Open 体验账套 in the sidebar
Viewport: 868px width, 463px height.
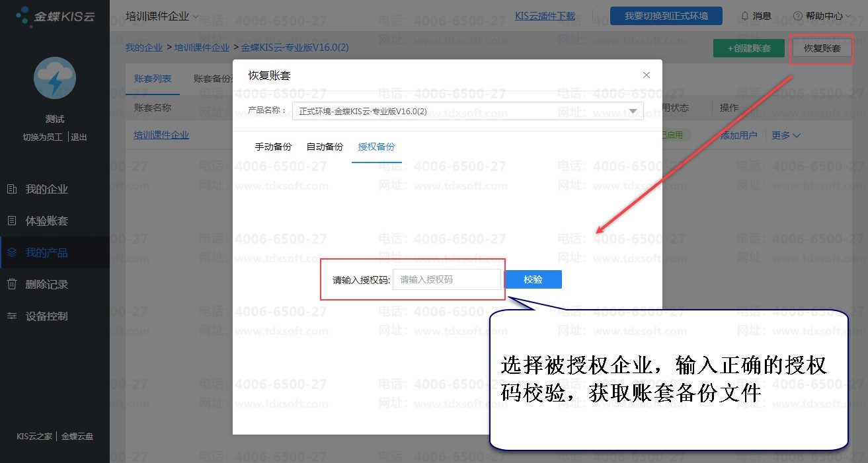tap(46, 221)
